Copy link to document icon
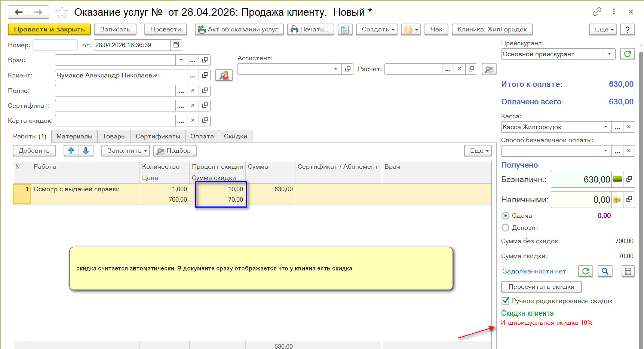Screen dimensions: 644x349 click(x=597, y=12)
